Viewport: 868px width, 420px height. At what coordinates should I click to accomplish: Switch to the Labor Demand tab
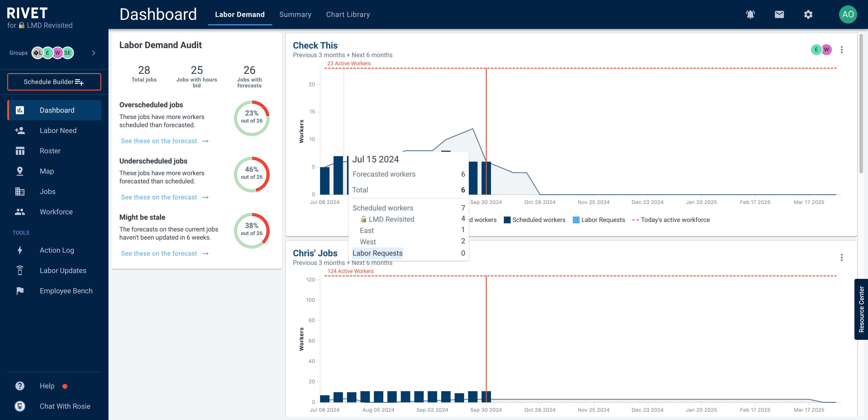coord(240,14)
